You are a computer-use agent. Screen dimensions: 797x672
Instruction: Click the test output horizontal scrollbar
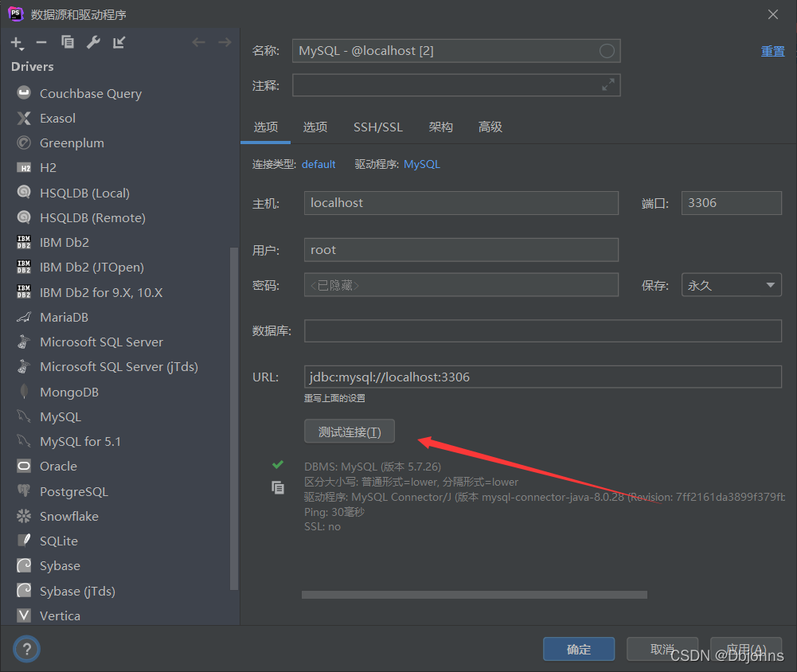point(475,594)
